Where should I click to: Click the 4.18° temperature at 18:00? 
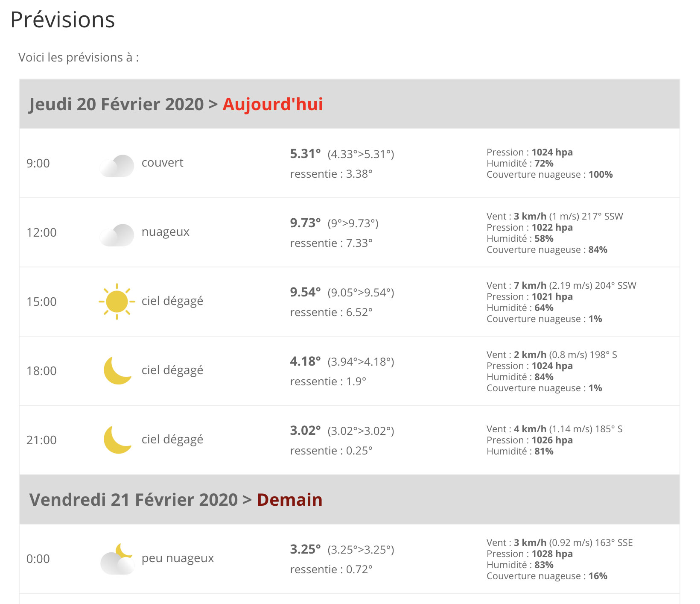coord(305,361)
